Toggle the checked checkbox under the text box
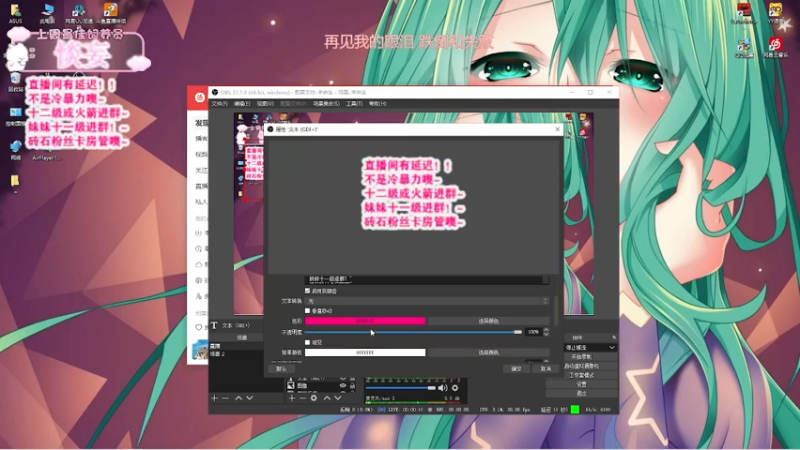This screenshot has height=450, width=800. pyautogui.click(x=308, y=291)
